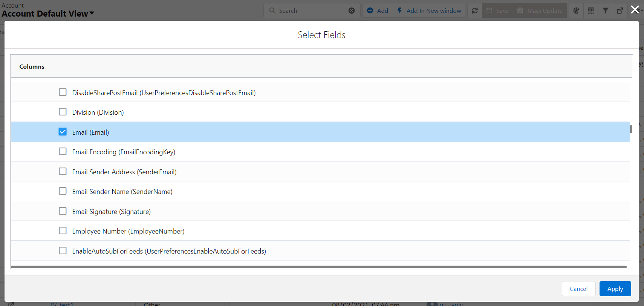Click the open-in-new-window export icon
This screenshot has height=306, width=644.
tap(620, 11)
